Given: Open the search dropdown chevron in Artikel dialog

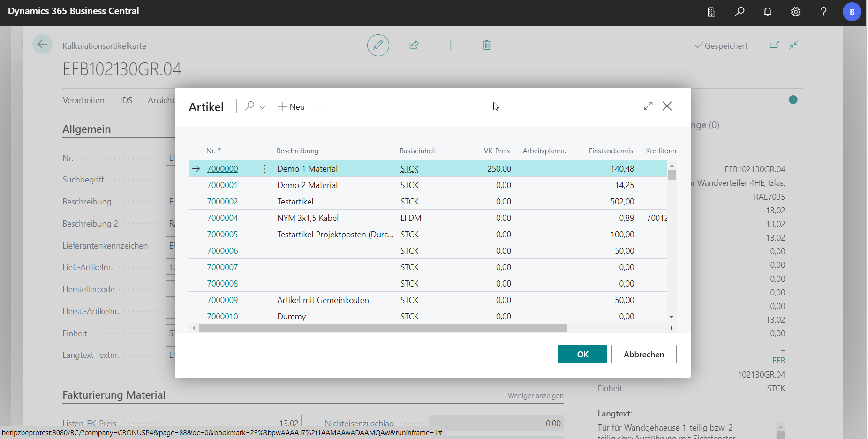Looking at the screenshot, I should pyautogui.click(x=262, y=107).
